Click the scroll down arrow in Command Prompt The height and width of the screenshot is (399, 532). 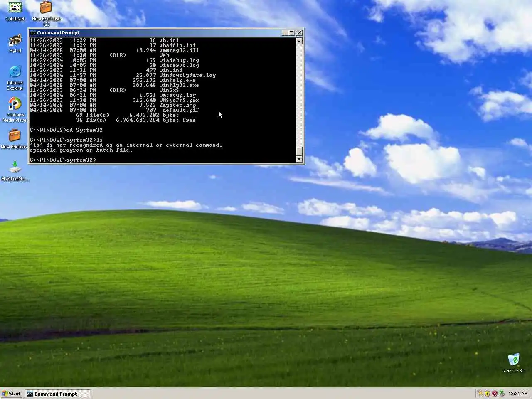[x=299, y=159]
